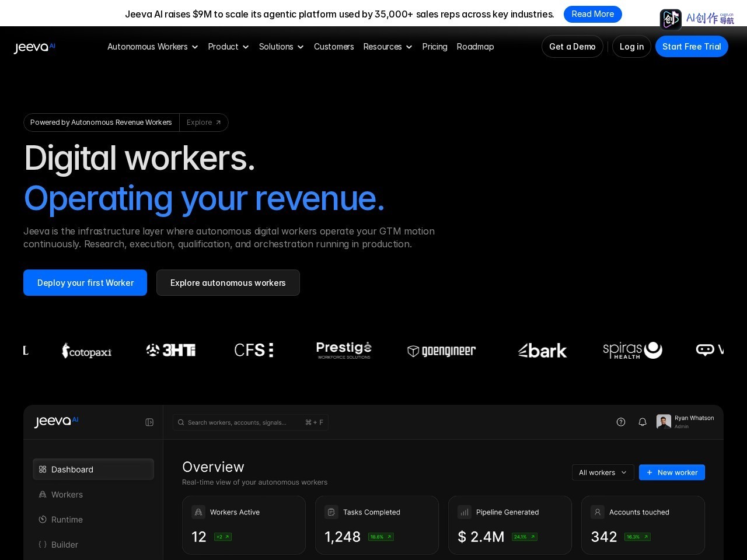Click the Workers Active card icon

click(x=198, y=512)
